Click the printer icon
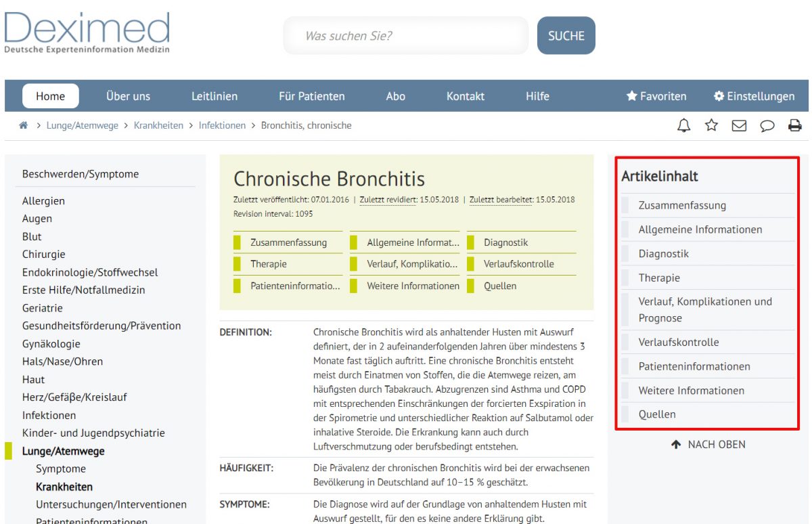This screenshot has height=524, width=812. (x=795, y=125)
